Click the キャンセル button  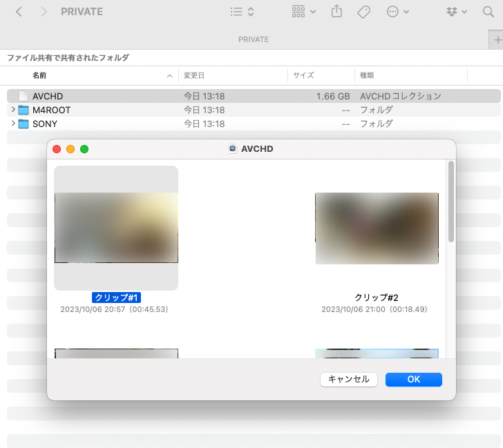[x=349, y=380]
